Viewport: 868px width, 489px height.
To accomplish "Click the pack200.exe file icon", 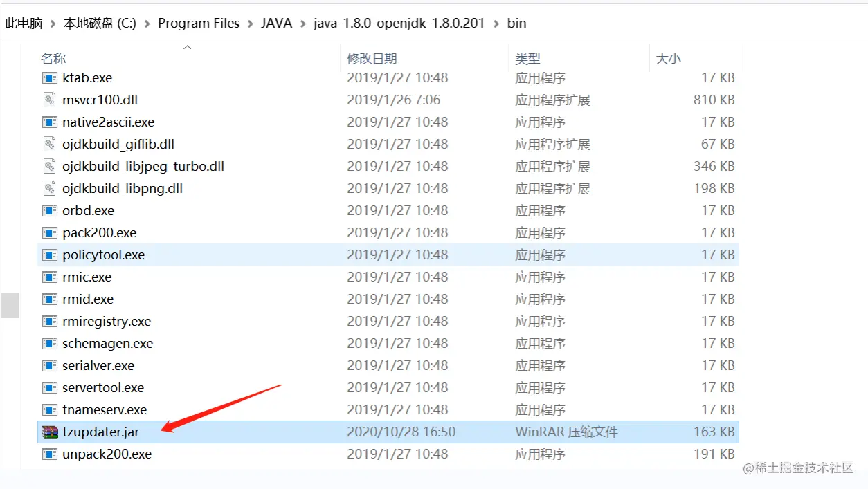I will (50, 233).
